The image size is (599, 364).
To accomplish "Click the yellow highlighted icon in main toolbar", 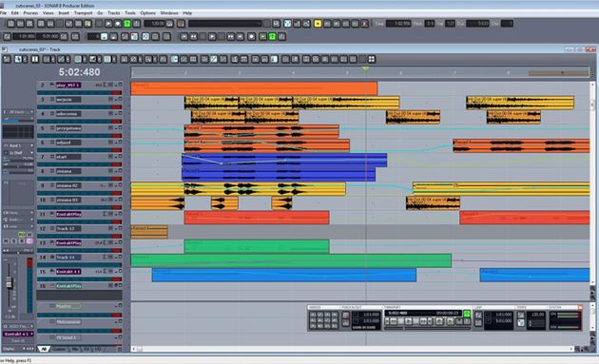I will pyautogui.click(x=318, y=24).
